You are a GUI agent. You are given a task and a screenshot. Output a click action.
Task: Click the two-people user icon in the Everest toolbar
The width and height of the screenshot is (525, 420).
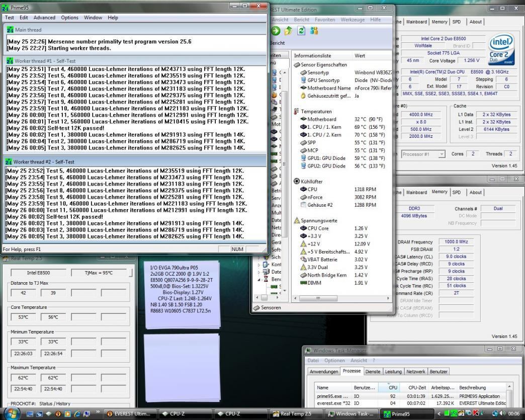click(x=314, y=31)
